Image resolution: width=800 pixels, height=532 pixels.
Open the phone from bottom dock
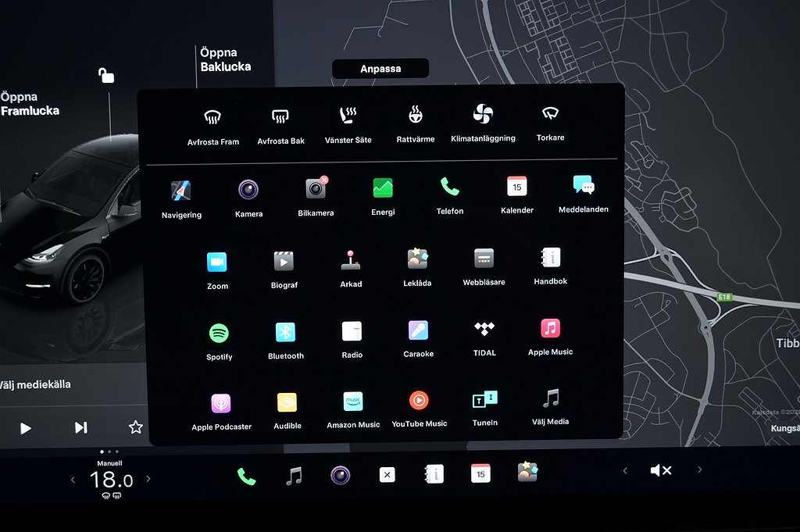pyautogui.click(x=246, y=476)
